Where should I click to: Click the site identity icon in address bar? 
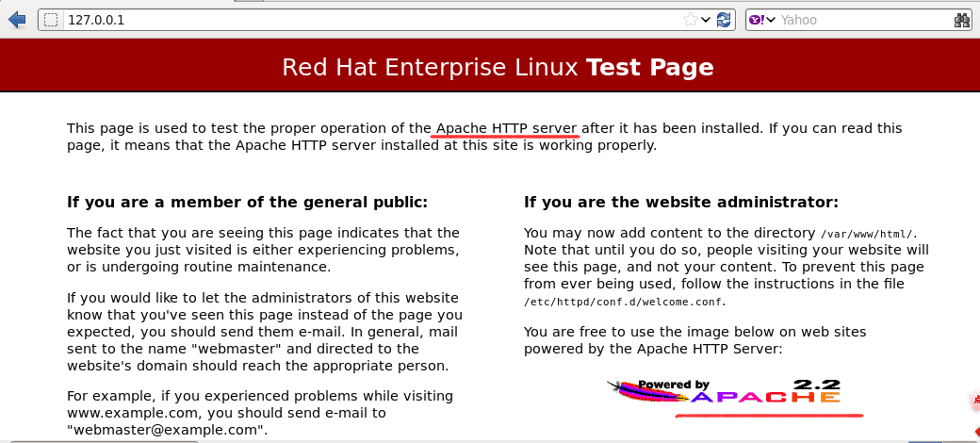pos(51,20)
